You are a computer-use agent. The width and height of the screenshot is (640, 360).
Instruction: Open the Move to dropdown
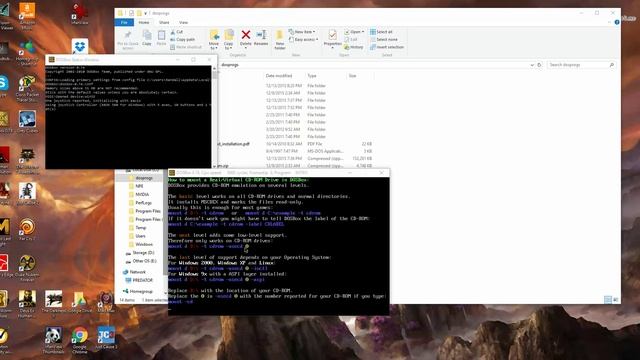(214, 40)
